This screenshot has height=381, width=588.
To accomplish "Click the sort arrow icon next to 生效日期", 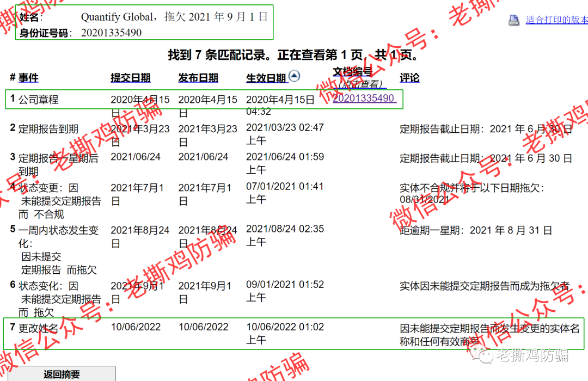I will coord(295,76).
